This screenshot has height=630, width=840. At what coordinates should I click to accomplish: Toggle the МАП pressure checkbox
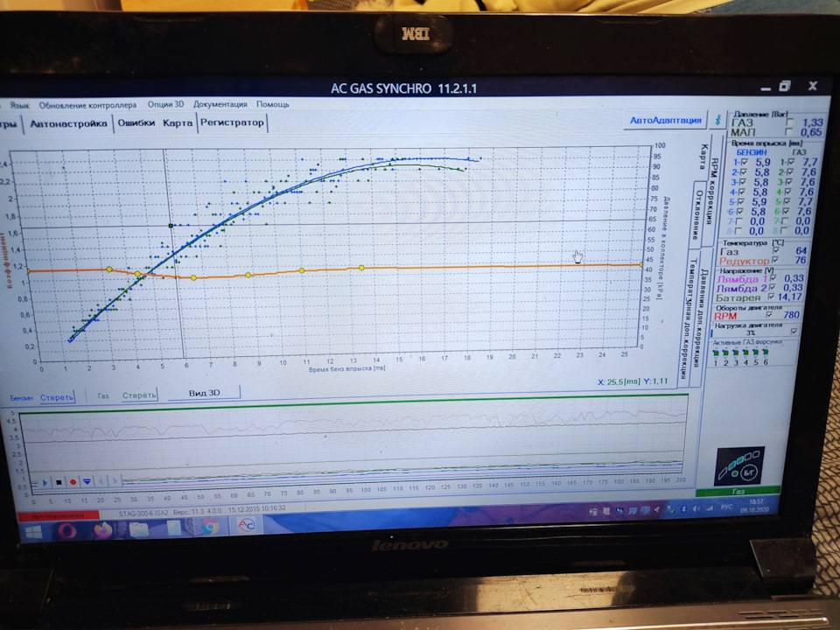[788, 131]
